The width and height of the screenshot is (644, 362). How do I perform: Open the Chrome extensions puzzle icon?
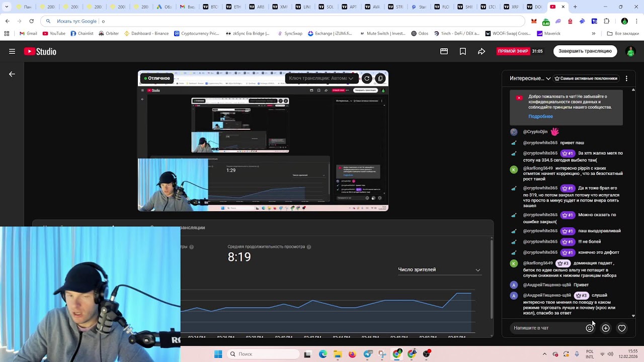606,21
